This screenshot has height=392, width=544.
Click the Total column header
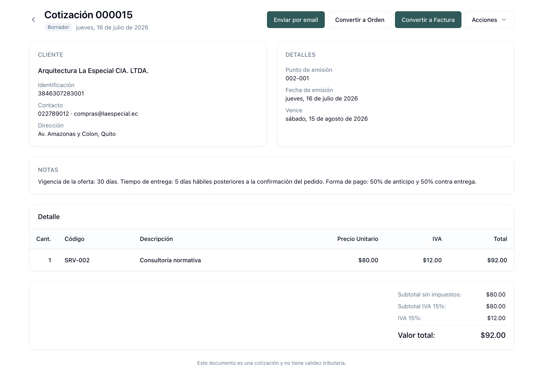(x=500, y=239)
